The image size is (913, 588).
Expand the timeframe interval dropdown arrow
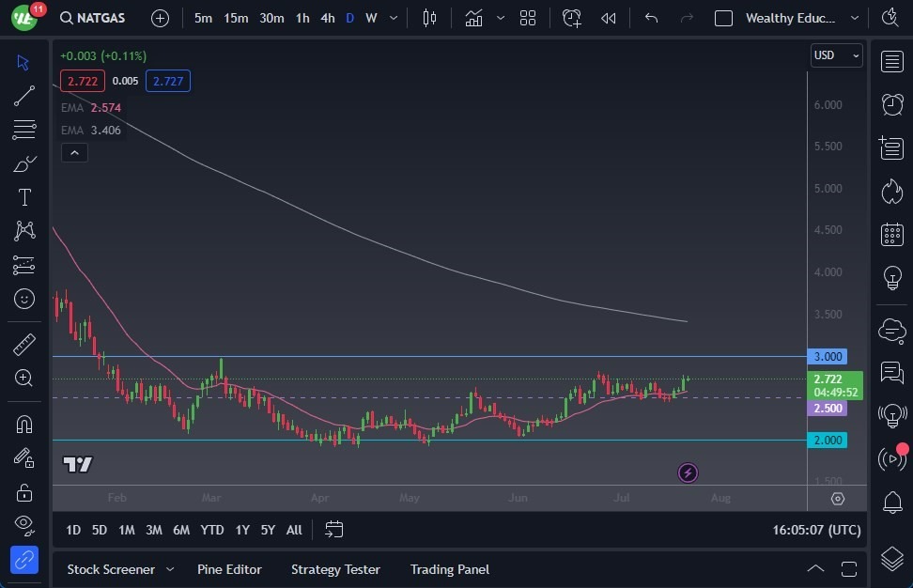pos(393,18)
